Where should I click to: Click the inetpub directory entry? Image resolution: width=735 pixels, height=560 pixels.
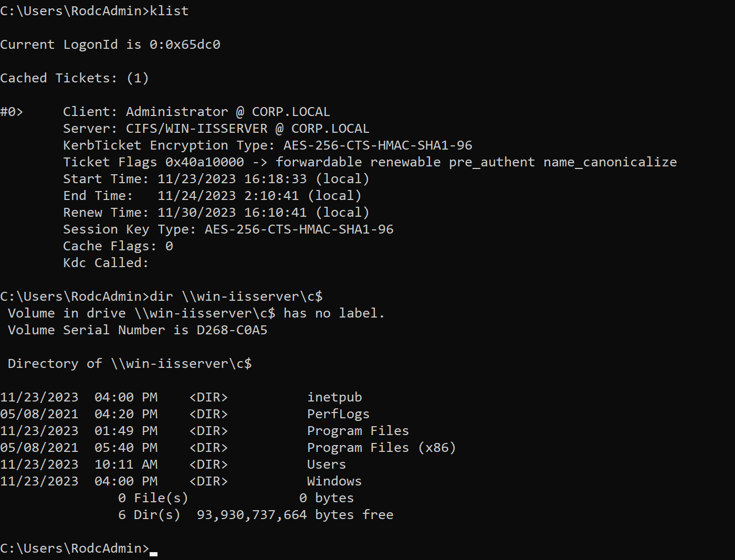334,397
